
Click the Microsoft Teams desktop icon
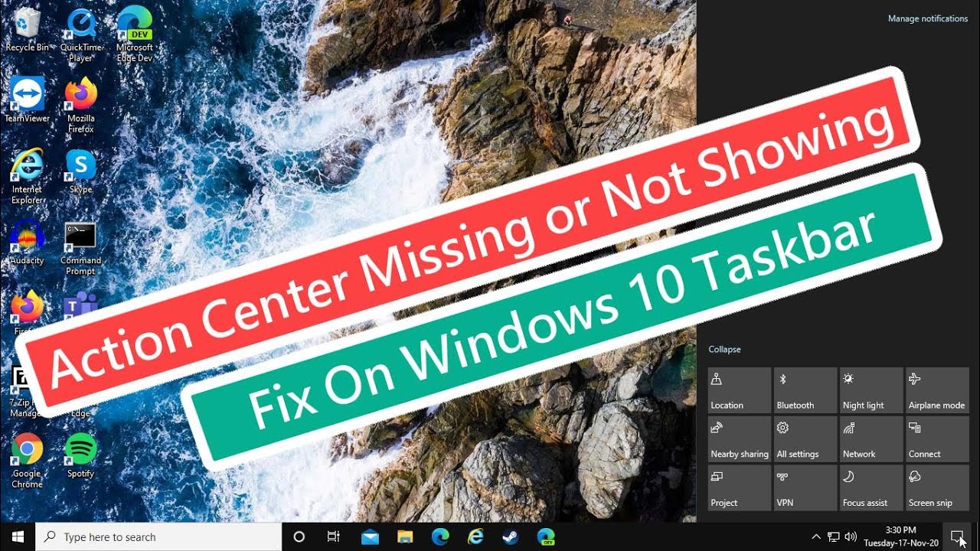[80, 306]
